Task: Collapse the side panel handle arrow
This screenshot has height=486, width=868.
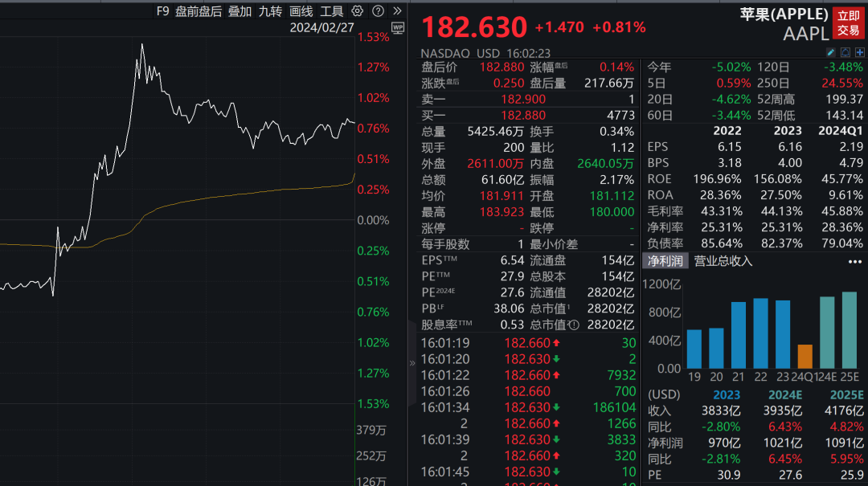Action: pyautogui.click(x=413, y=363)
